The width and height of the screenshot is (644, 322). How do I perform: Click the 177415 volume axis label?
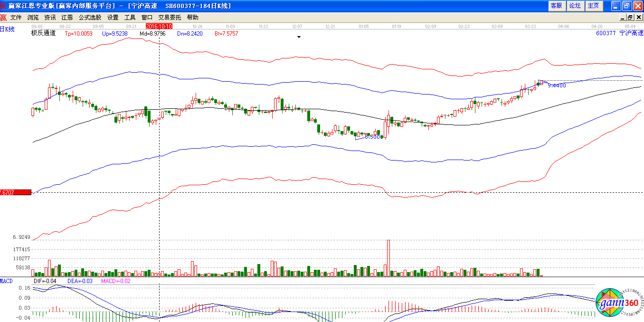pyautogui.click(x=22, y=249)
